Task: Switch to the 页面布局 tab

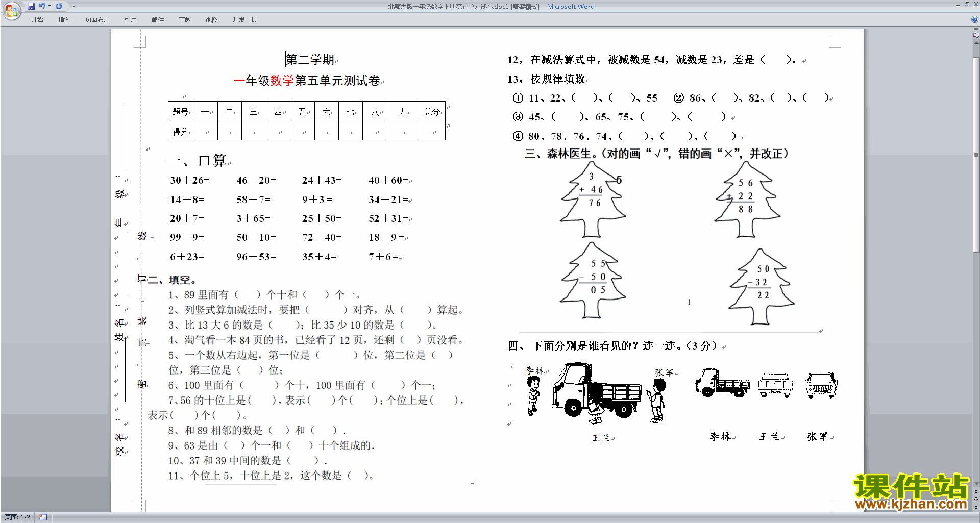Action: [97, 20]
